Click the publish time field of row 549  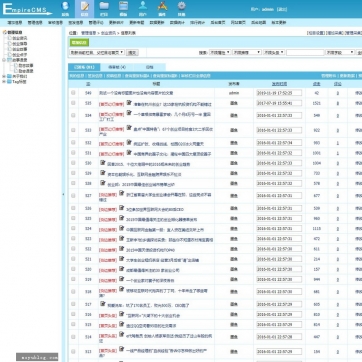point(279,93)
